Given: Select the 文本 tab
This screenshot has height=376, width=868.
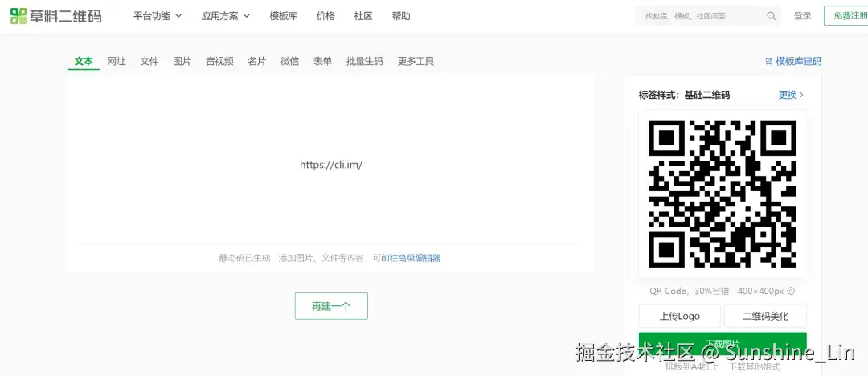Looking at the screenshot, I should [x=84, y=62].
